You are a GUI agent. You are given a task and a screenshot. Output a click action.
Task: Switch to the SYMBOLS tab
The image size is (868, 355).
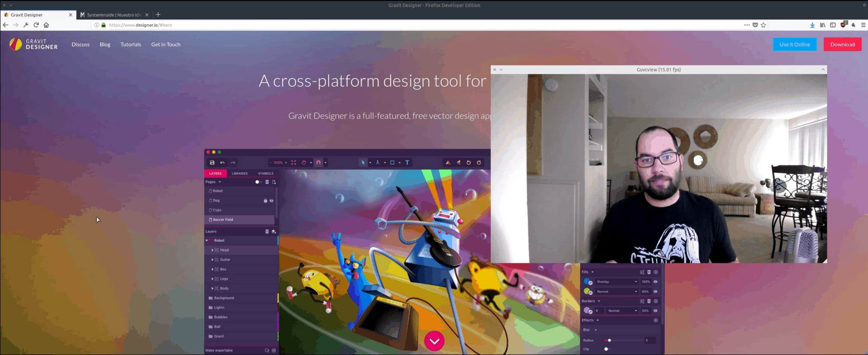pyautogui.click(x=266, y=173)
